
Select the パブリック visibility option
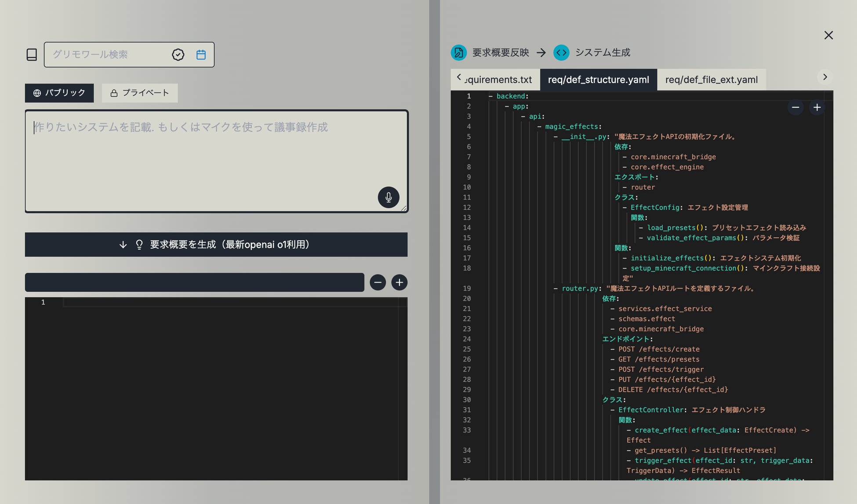tap(59, 93)
